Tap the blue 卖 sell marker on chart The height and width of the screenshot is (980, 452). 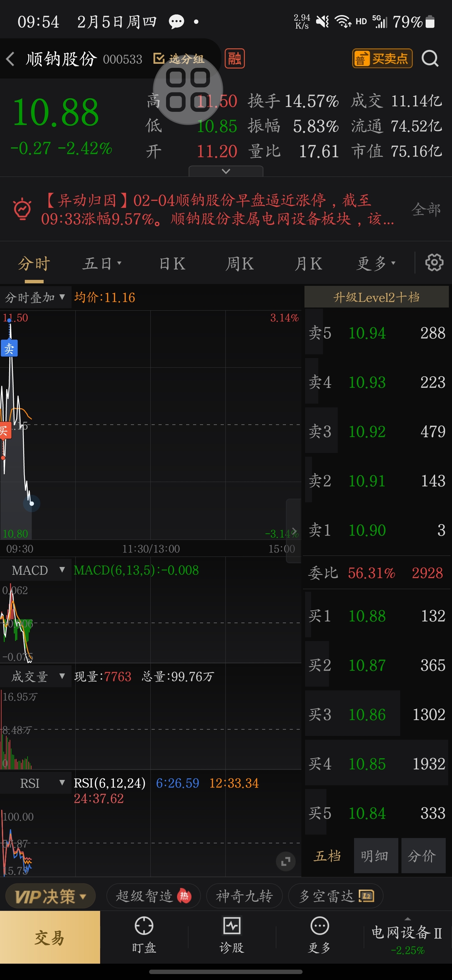coord(9,348)
